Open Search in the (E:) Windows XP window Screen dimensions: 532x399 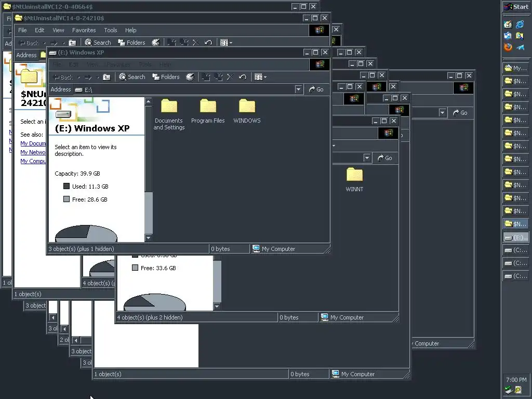[x=132, y=77]
